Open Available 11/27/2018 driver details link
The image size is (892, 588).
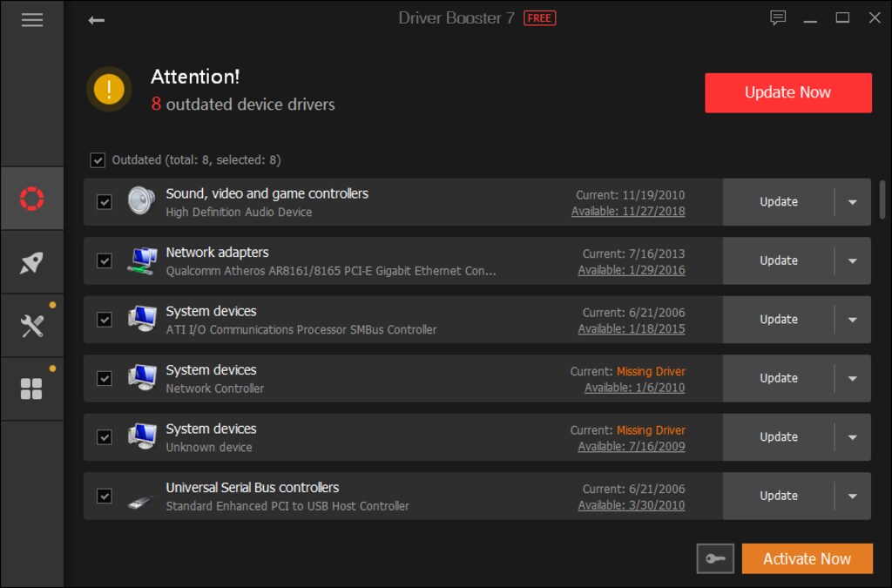[x=628, y=212]
